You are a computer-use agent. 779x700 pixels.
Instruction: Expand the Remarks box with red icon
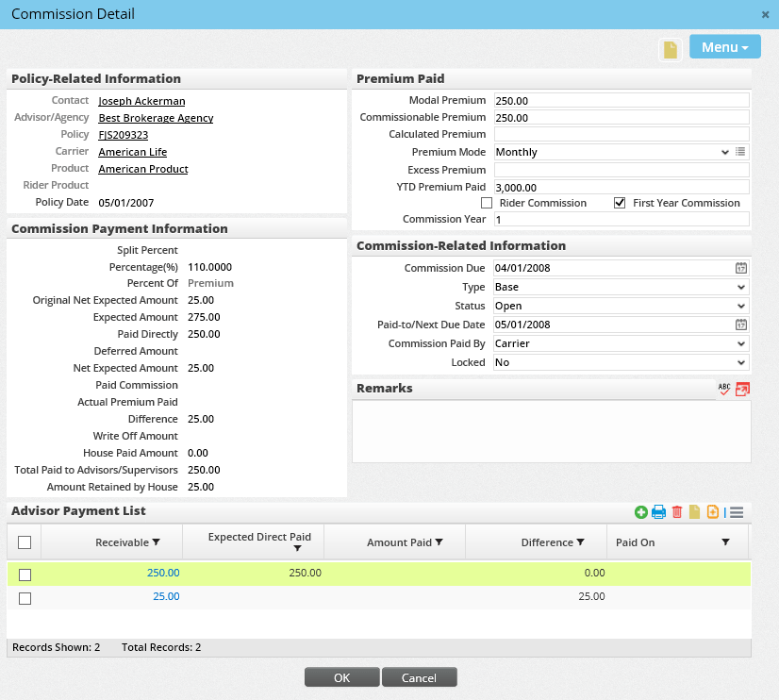[742, 389]
